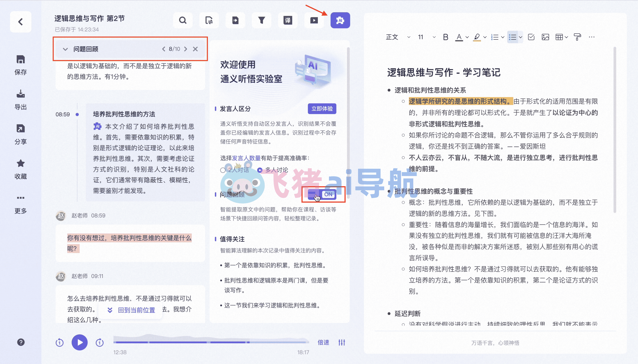Click the bulleted list icon
The height and width of the screenshot is (364, 638).
pyautogui.click(x=512, y=37)
